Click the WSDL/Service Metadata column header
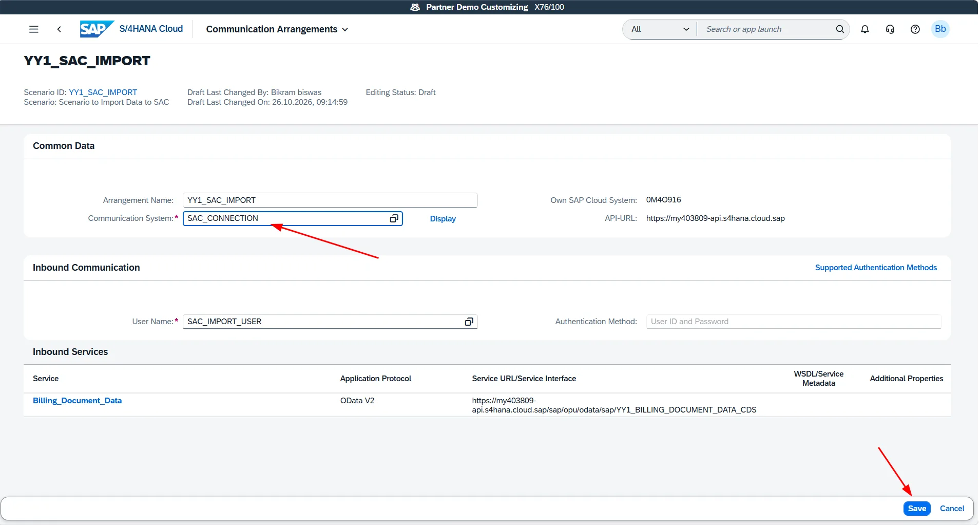980x525 pixels. coord(818,379)
